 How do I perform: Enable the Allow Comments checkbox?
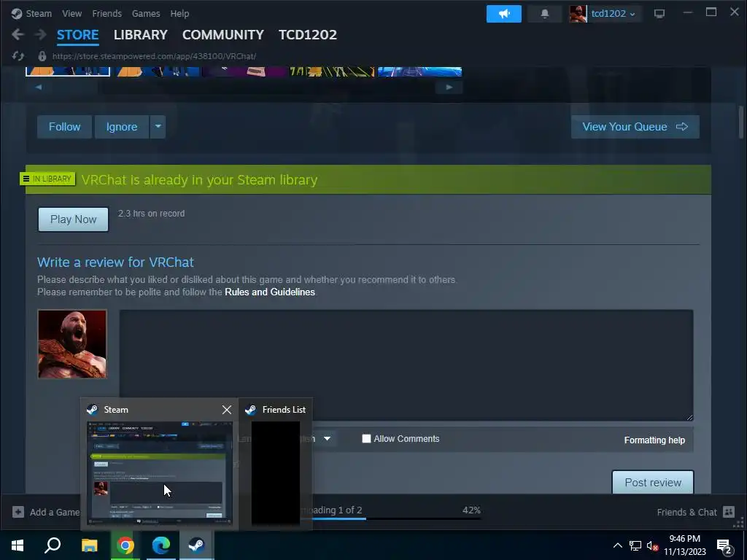366,438
